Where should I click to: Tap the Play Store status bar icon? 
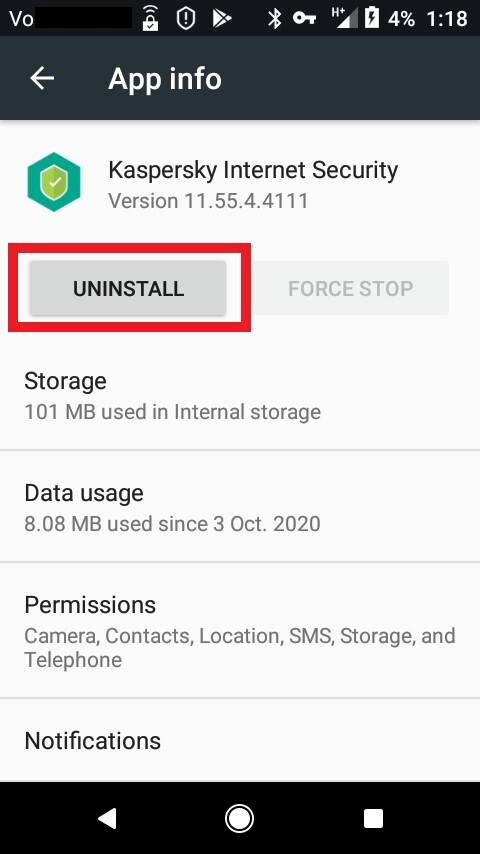coord(222,19)
